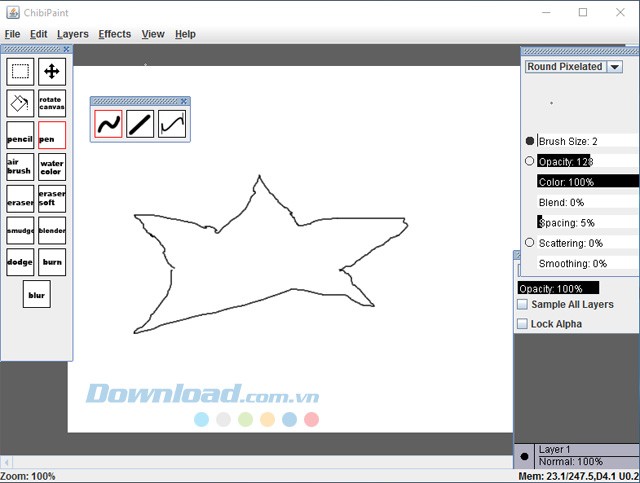
Task: Select the move tool
Action: (x=52, y=71)
